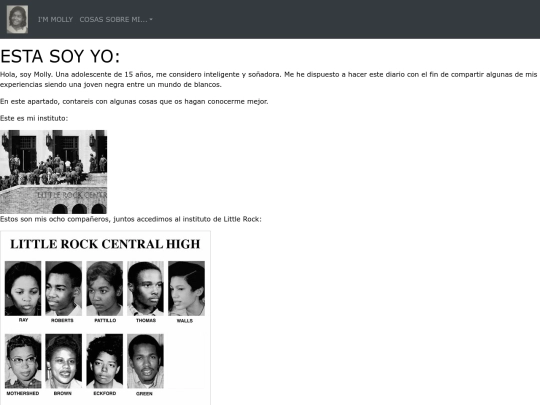Screen dimensions: 540x405
Task: Select the portrait labeled MOTHERSHED
Action: tap(23, 361)
